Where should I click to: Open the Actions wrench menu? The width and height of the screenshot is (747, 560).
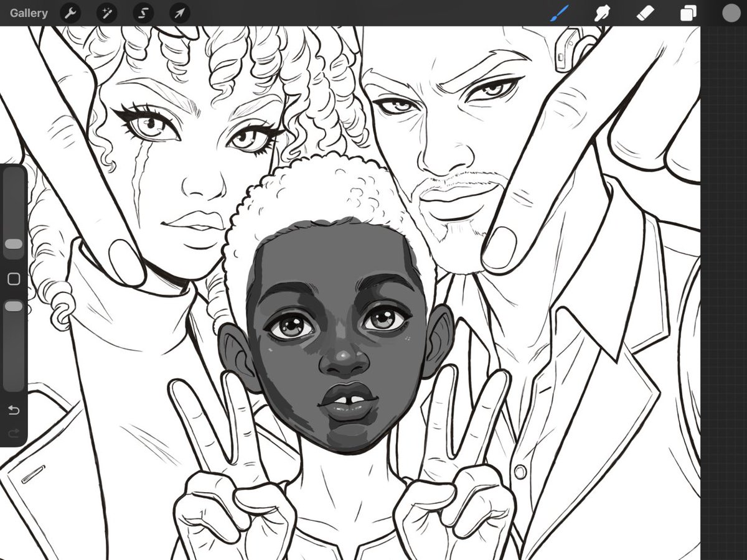click(x=70, y=13)
